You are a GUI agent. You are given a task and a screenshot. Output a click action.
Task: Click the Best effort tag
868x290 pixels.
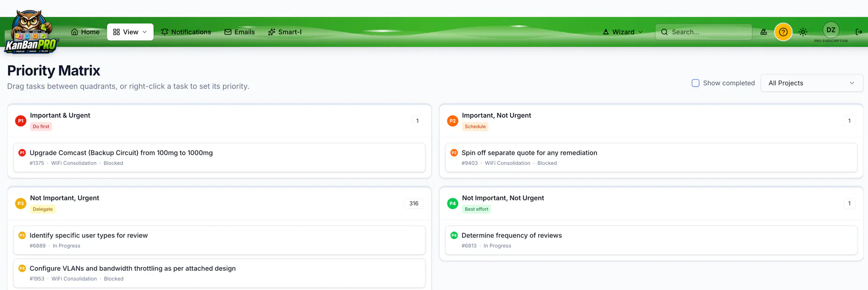pyautogui.click(x=476, y=209)
